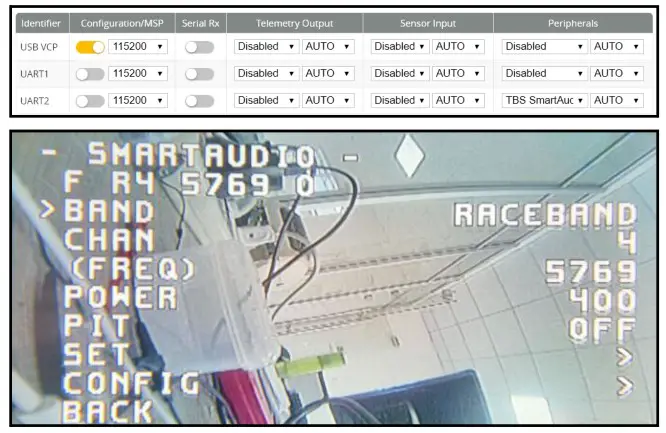Open UART2 Sensor Input Disabled dropdown
666x433 pixels.
pos(400,100)
